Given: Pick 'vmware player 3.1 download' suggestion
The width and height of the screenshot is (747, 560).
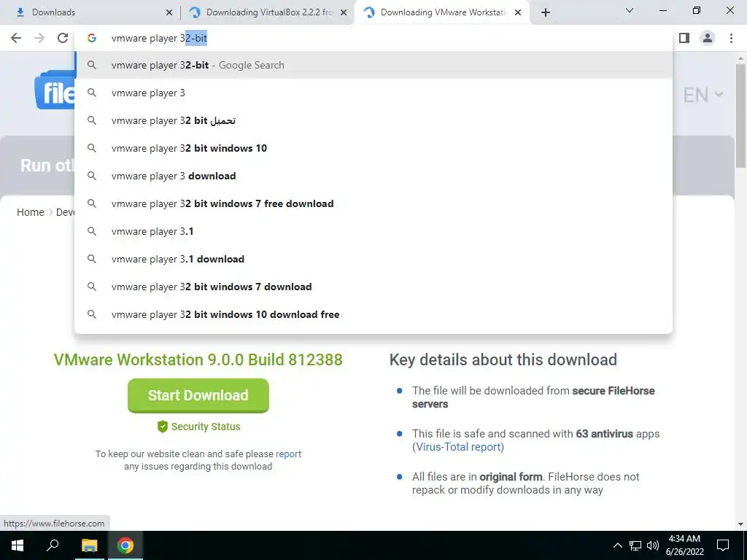Looking at the screenshot, I should coord(373,259).
